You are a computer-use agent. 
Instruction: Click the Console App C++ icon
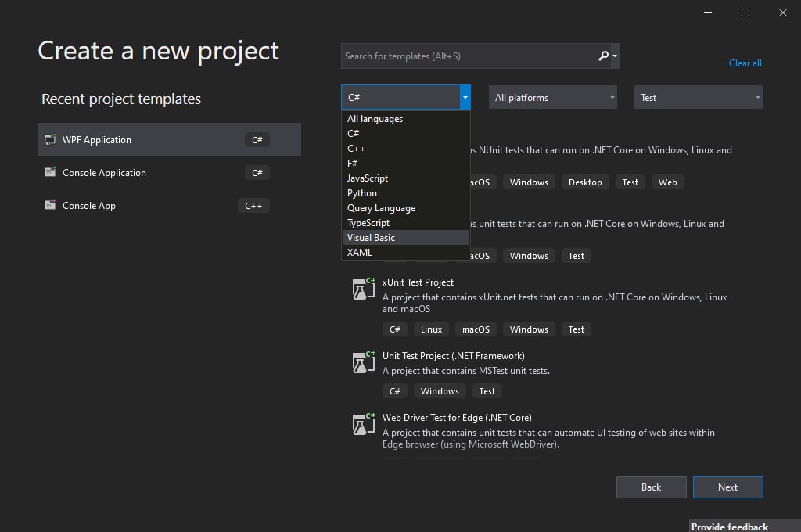click(x=50, y=206)
